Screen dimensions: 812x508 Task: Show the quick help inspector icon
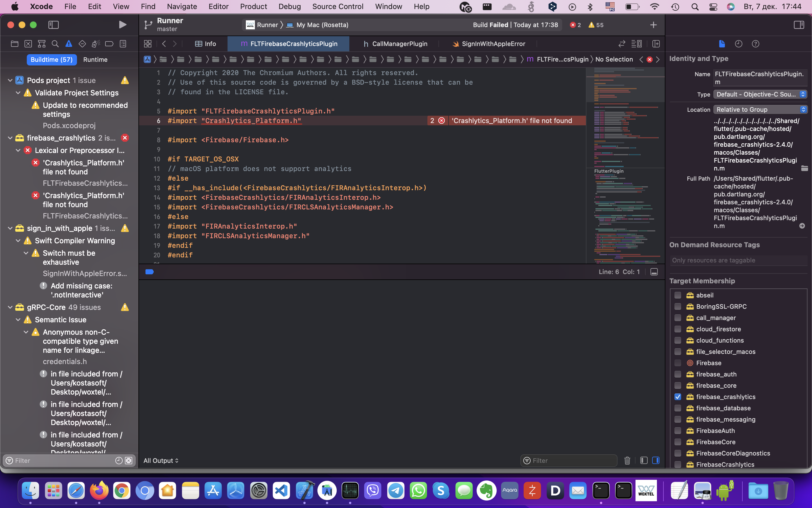755,44
